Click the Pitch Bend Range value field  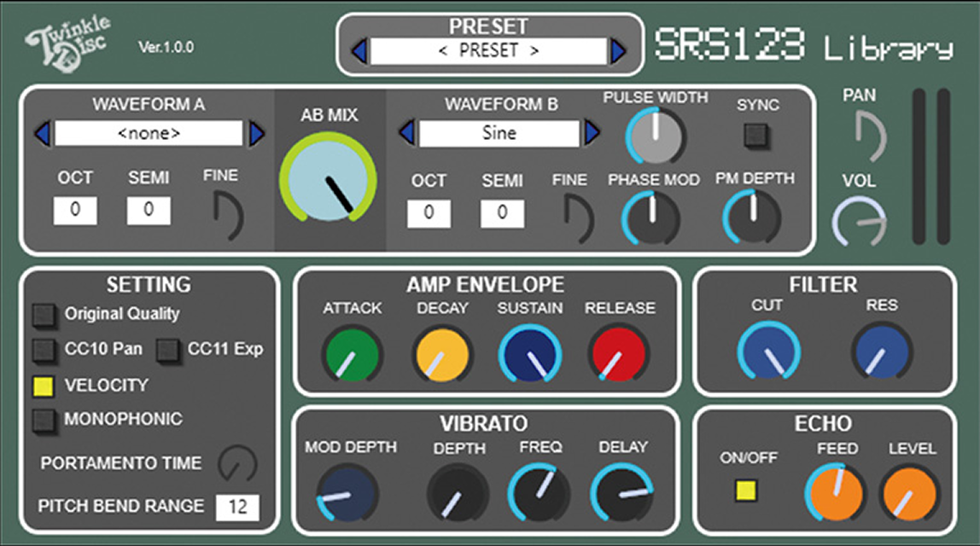pos(237,507)
